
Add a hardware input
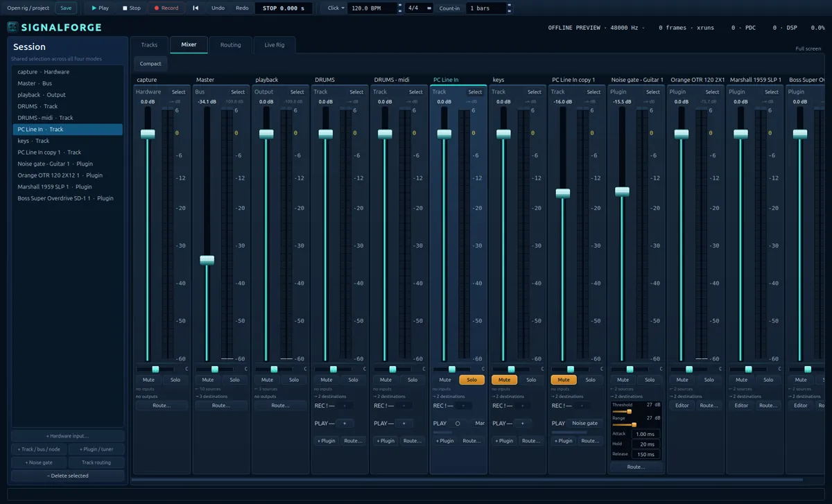tap(67, 436)
